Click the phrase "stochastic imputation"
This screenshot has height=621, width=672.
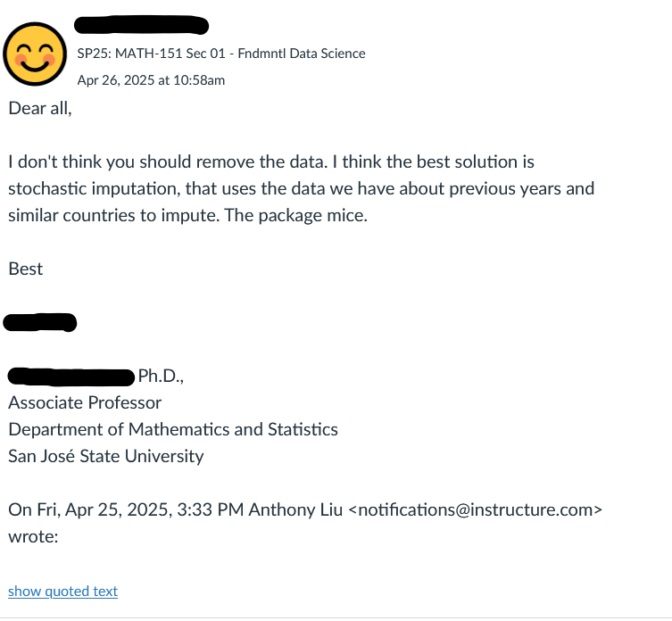[x=95, y=188]
